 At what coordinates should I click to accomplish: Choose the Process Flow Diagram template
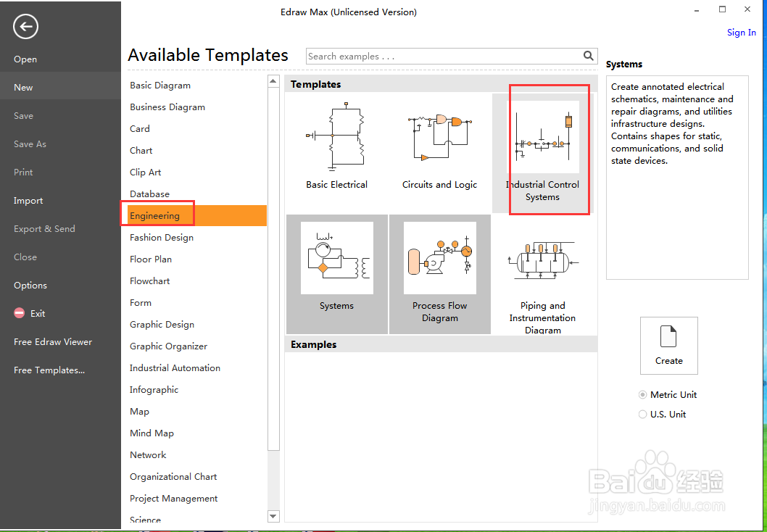pyautogui.click(x=440, y=274)
